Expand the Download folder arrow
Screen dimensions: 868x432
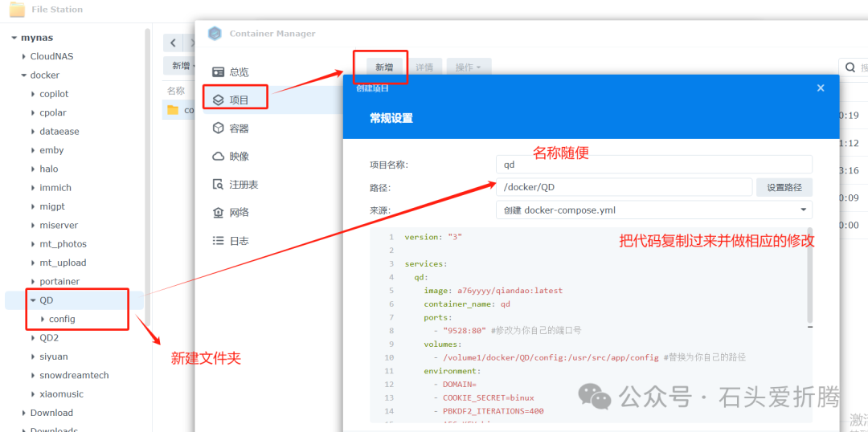click(23, 413)
